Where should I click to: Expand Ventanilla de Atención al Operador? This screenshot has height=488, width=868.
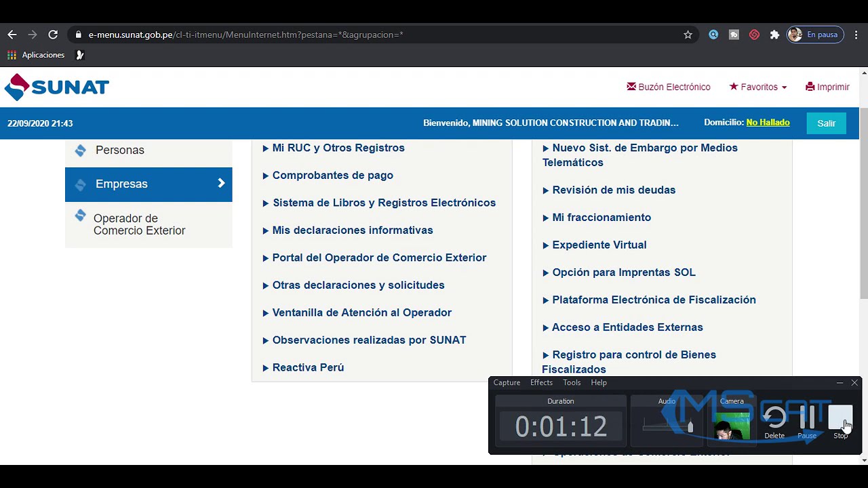tap(357, 312)
